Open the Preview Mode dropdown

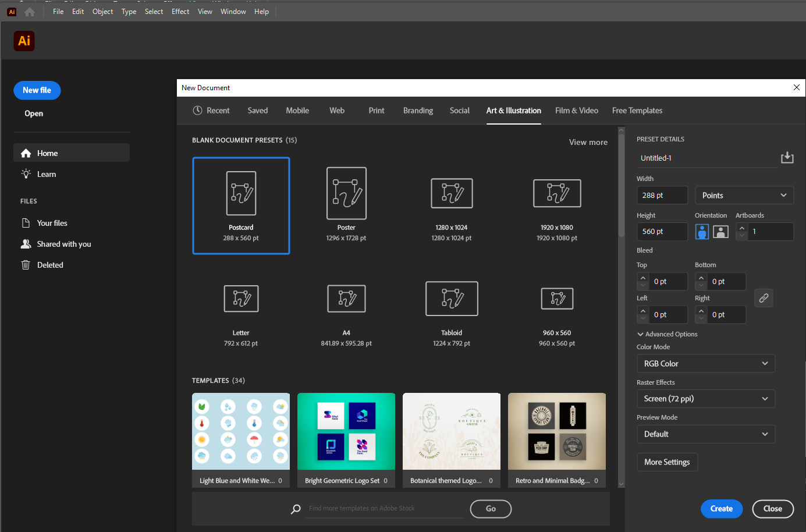tap(706, 434)
